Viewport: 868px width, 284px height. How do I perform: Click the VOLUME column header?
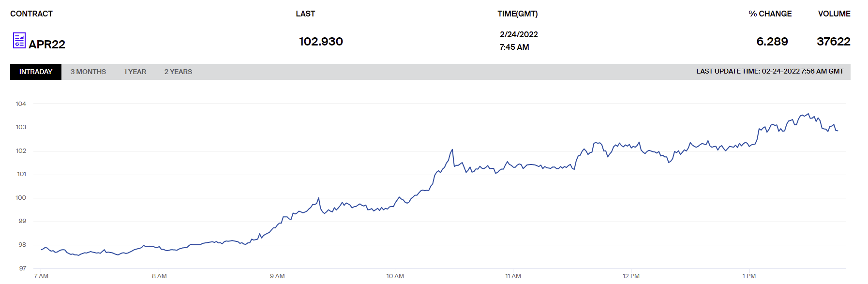tap(834, 14)
